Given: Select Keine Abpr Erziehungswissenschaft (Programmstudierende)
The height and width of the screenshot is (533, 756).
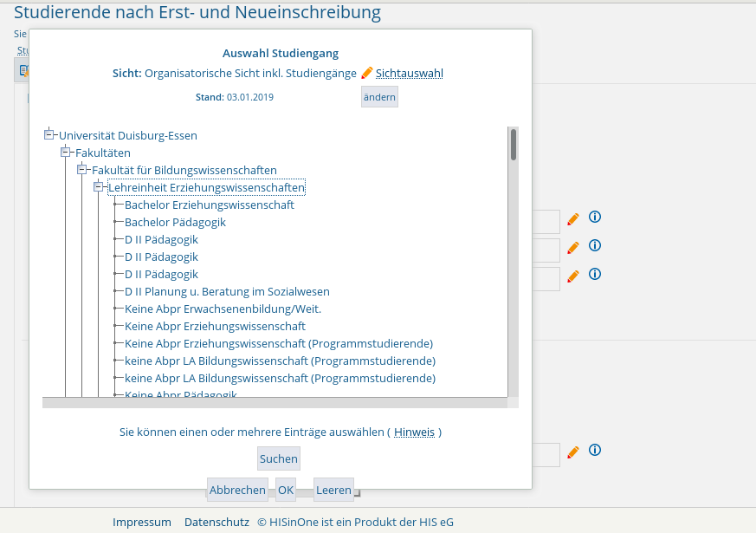Looking at the screenshot, I should [x=279, y=344].
